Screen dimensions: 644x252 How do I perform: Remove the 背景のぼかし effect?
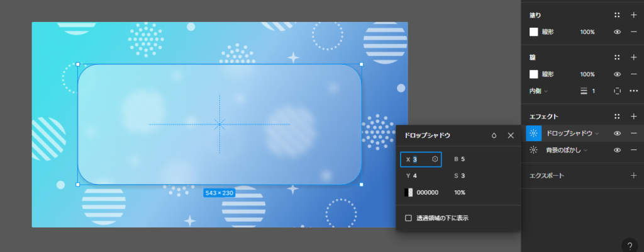(x=634, y=150)
